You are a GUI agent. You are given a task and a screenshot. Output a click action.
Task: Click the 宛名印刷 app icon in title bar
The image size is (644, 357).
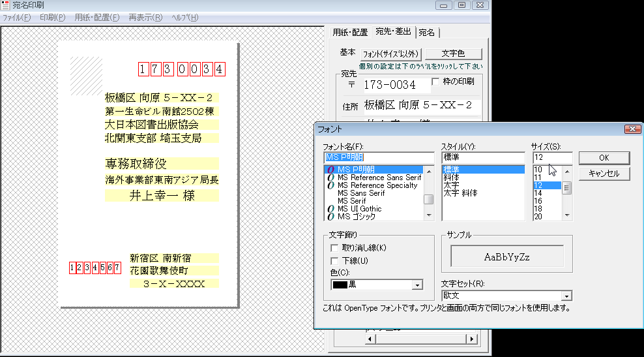6,5
